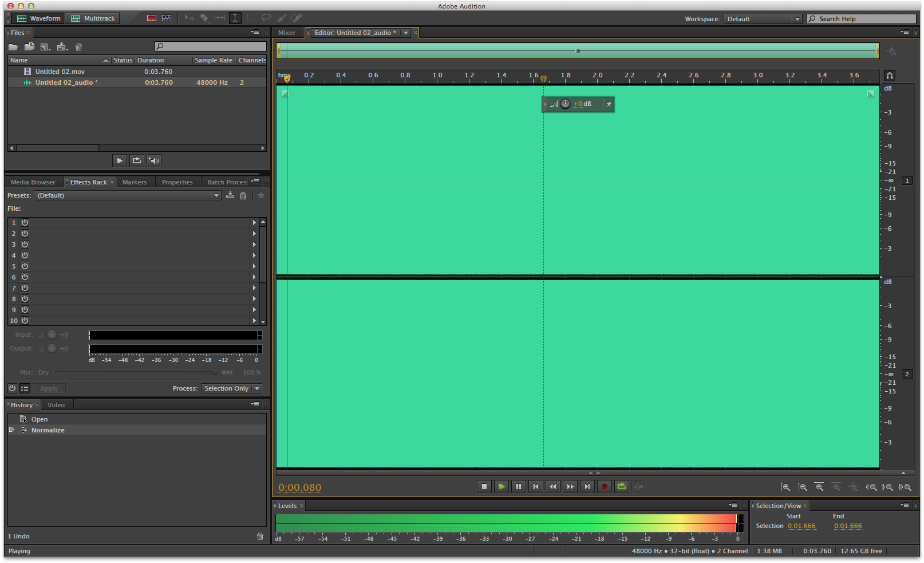924x563 pixels.
Task: Switch to Multitrack view
Action: 93,18
